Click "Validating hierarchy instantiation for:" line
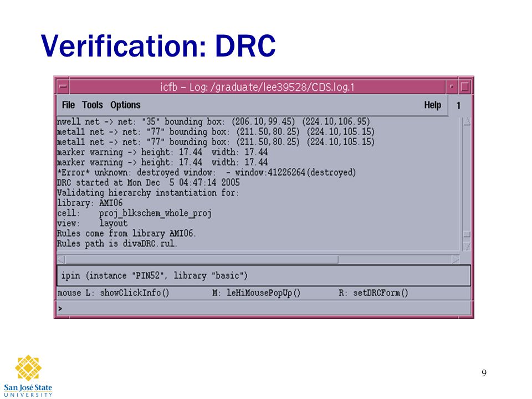Screen dimensions: 532x399 [148, 193]
